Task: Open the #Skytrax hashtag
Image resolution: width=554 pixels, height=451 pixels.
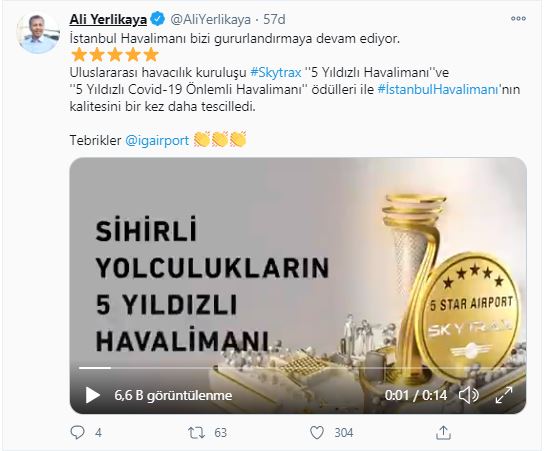Action: point(276,72)
